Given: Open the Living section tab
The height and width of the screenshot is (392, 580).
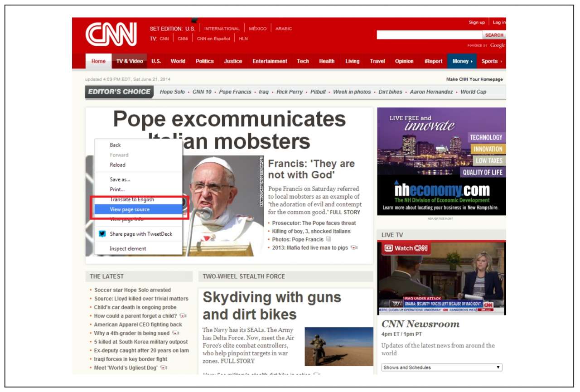Looking at the screenshot, I should (352, 61).
